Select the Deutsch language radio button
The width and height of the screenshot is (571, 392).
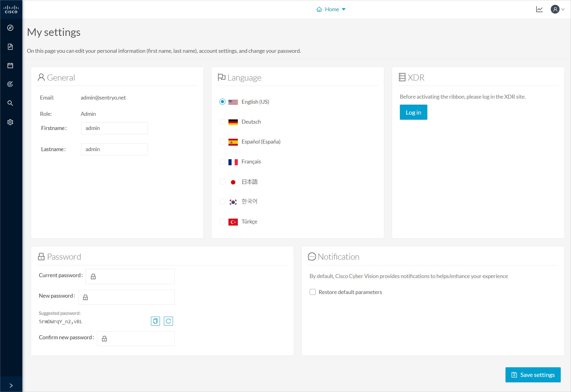tap(222, 122)
